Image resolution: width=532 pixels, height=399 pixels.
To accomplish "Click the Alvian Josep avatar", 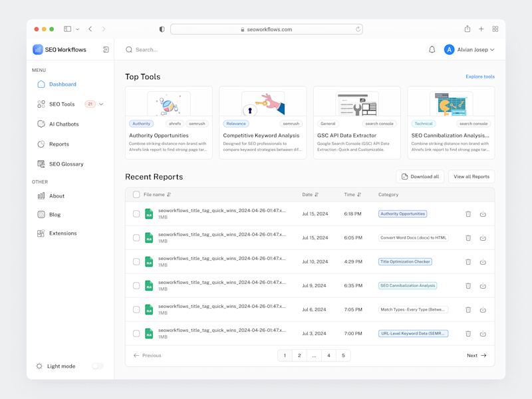I will pyautogui.click(x=450, y=49).
